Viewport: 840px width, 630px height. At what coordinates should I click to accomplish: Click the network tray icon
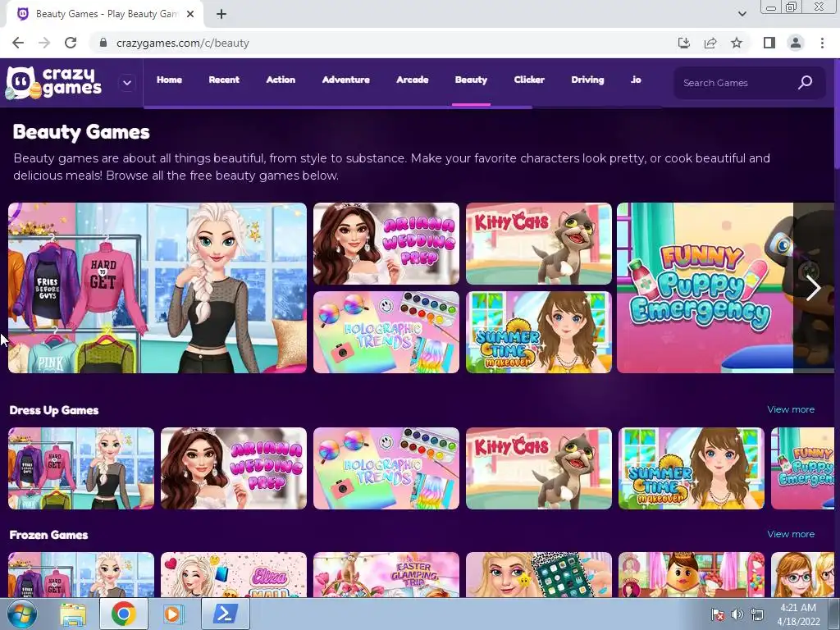757,614
